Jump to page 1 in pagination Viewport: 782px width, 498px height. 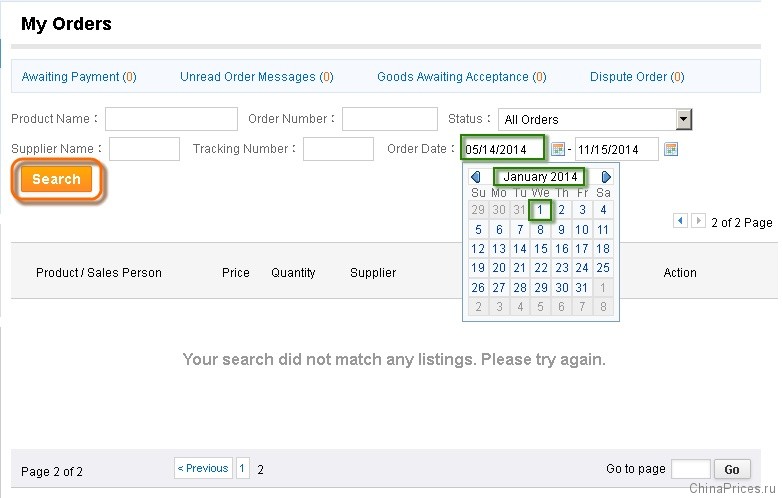(x=242, y=468)
